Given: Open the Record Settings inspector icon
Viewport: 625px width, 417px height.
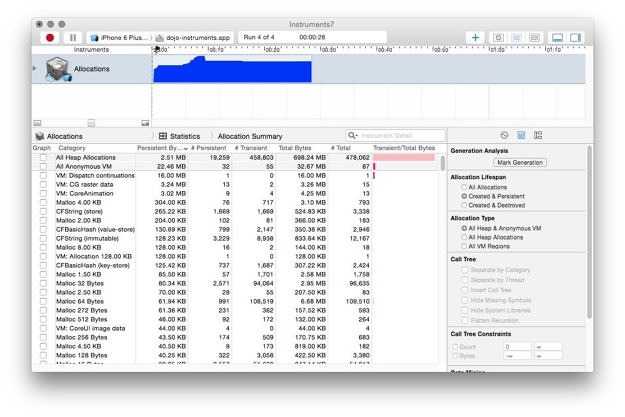Looking at the screenshot, I should [504, 135].
